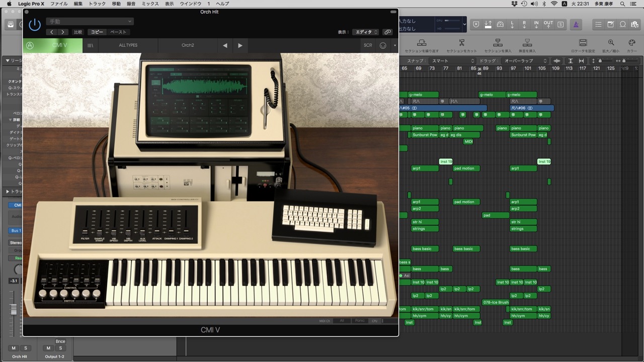
Task: Load the previous preset with left arrow
Action: click(225, 45)
